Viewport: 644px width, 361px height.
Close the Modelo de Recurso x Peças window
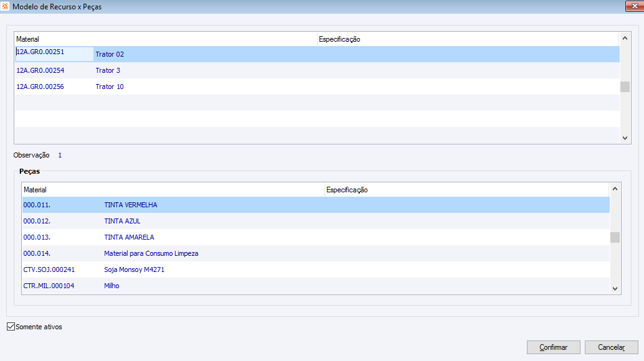634,6
